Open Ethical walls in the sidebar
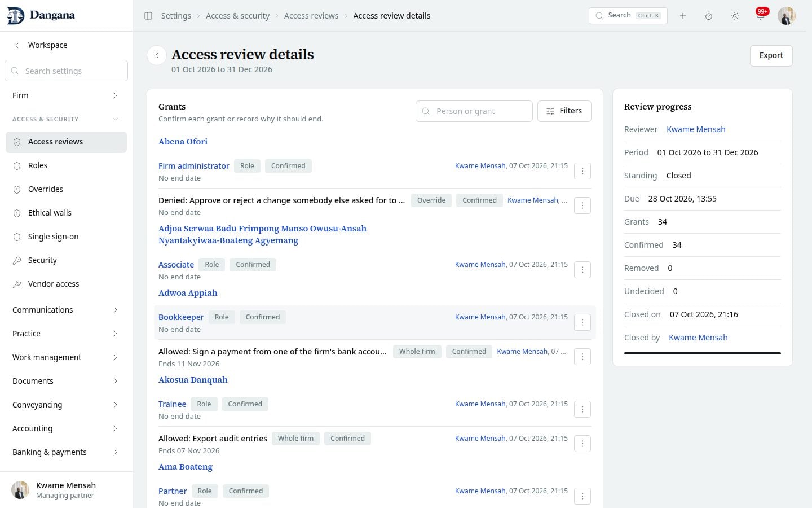This screenshot has height=508, width=812. (66, 213)
